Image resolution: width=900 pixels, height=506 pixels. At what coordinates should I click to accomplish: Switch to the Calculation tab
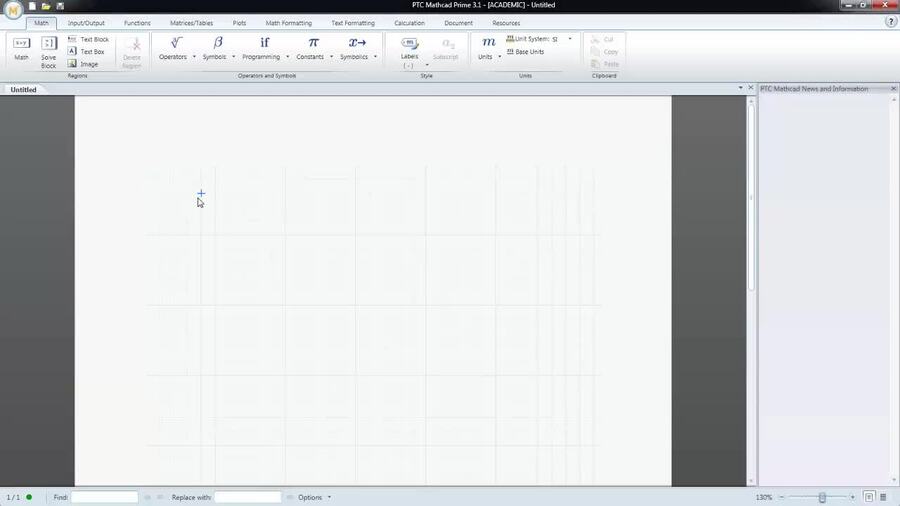tap(409, 23)
